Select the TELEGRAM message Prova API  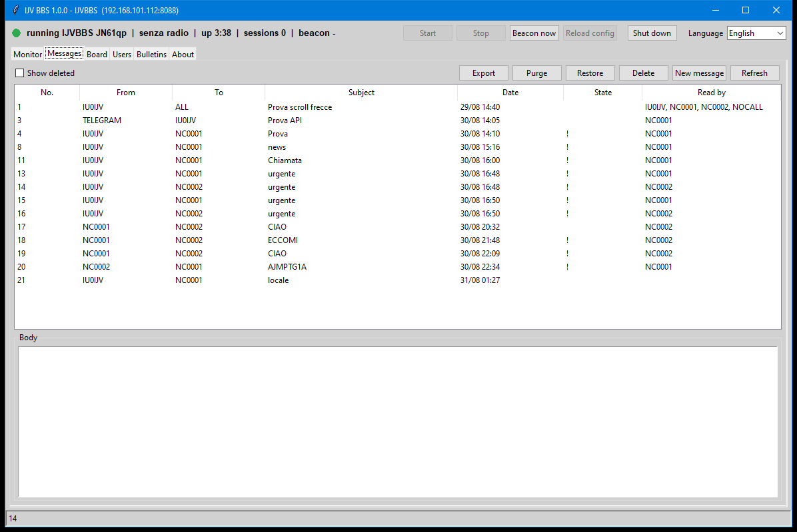(x=397, y=121)
